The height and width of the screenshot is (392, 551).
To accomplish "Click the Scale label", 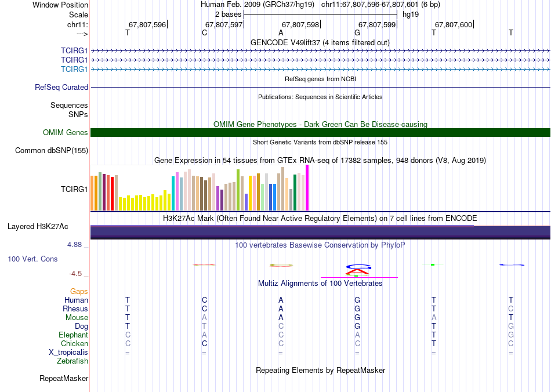I will click(78, 14).
